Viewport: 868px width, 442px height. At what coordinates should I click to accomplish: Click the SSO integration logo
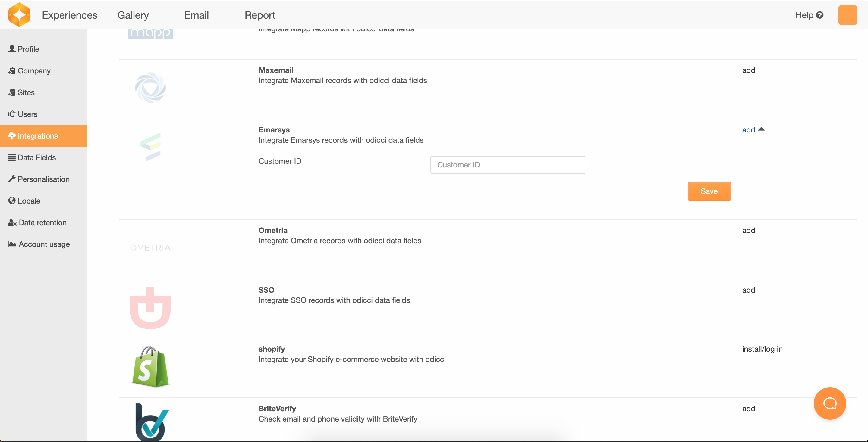pos(150,308)
